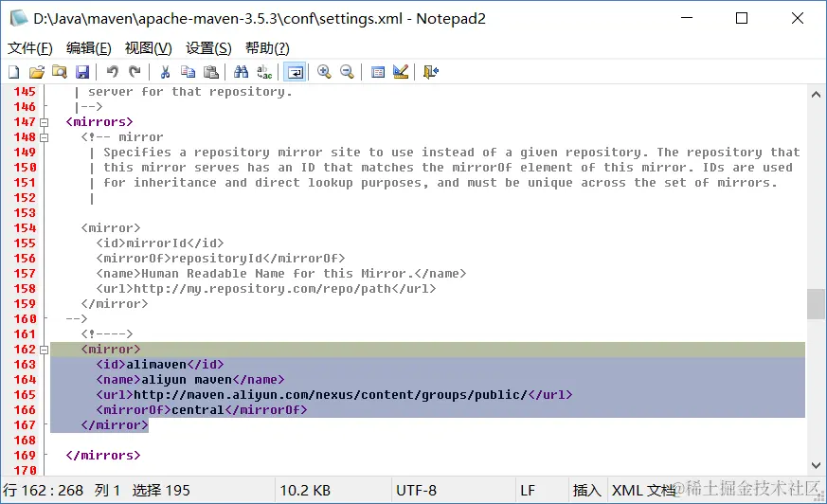Open the 帮助(?) menu

(x=267, y=48)
